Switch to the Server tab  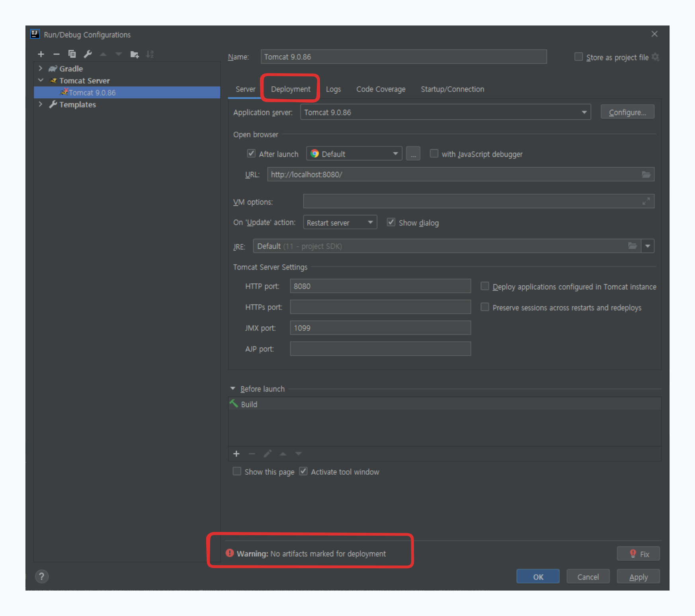tap(246, 90)
